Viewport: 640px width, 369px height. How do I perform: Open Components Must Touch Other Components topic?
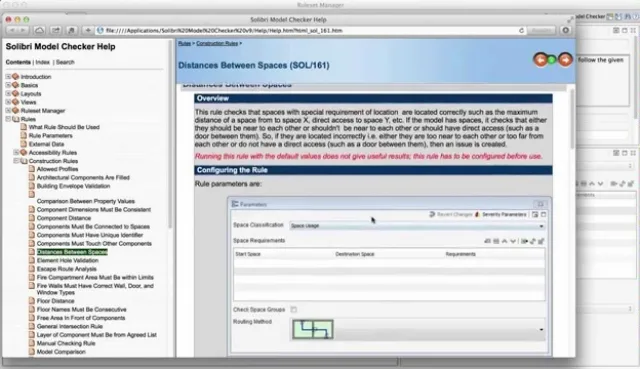click(94, 244)
